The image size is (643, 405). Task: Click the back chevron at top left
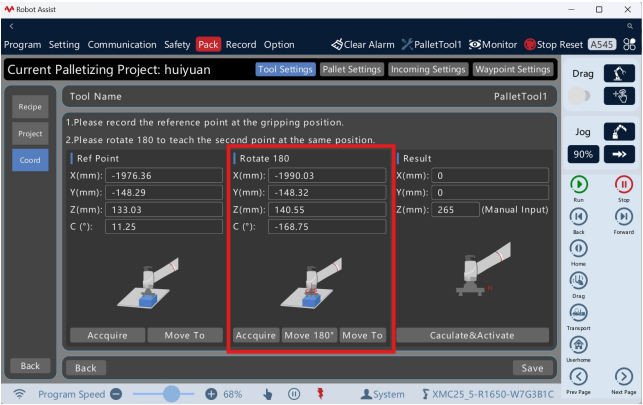[x=11, y=26]
